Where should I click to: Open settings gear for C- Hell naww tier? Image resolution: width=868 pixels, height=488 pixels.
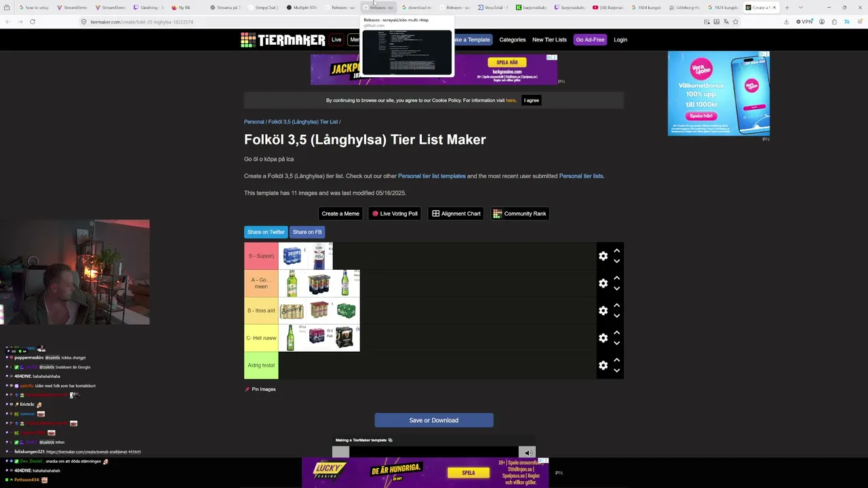pos(603,338)
